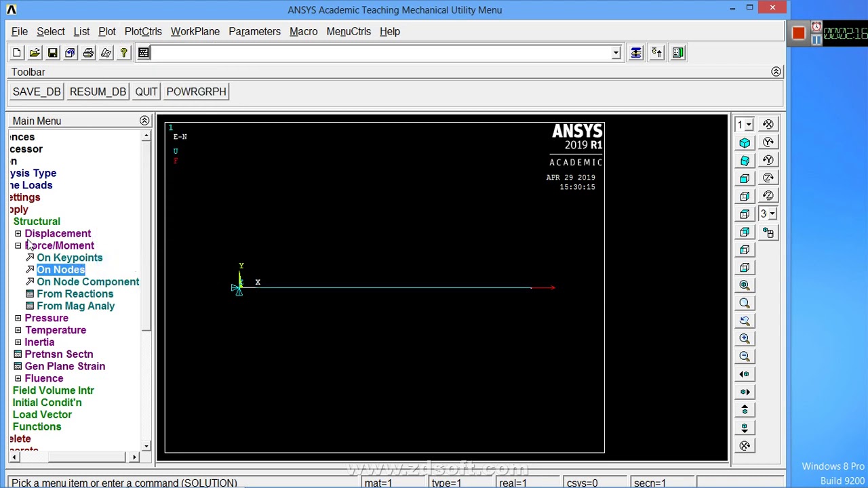Pan the model left with the arrow icon

pos(745,374)
